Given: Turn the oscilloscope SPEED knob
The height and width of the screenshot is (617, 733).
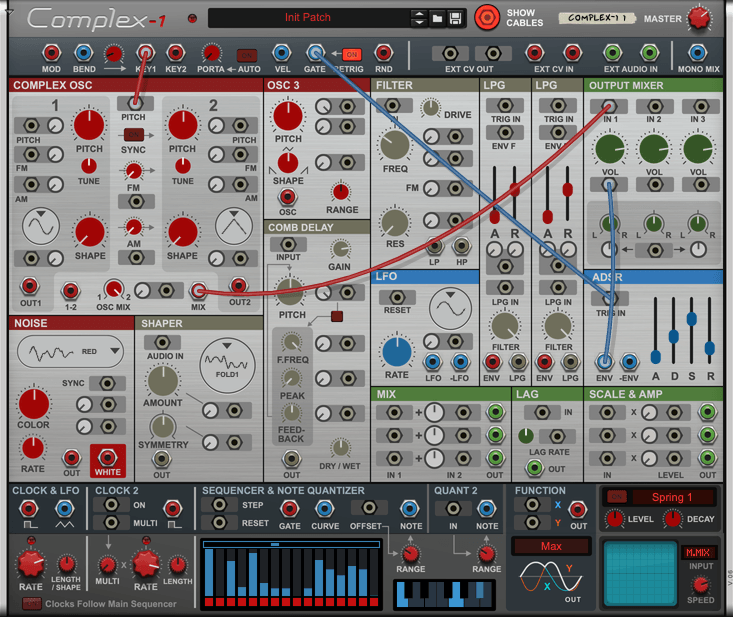Looking at the screenshot, I should (x=700, y=585).
